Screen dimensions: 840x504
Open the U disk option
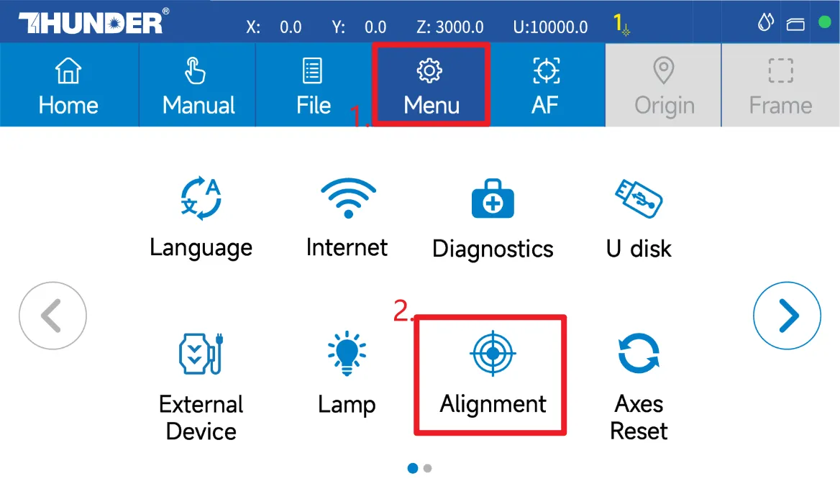tap(639, 199)
